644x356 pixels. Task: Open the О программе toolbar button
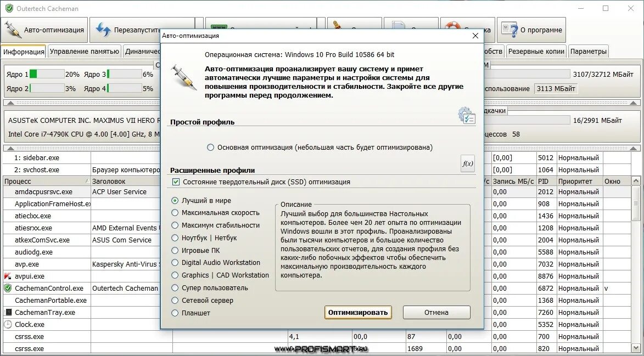(x=531, y=30)
